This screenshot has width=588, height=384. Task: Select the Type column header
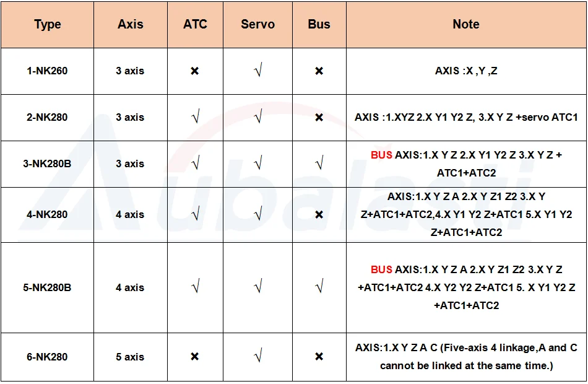pyautogui.click(x=47, y=24)
